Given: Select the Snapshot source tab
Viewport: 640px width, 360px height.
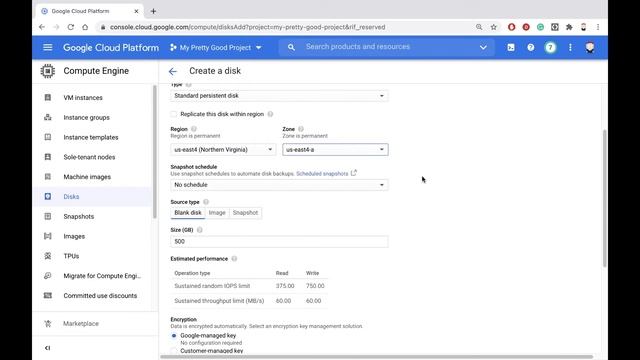Looking at the screenshot, I should [245, 213].
